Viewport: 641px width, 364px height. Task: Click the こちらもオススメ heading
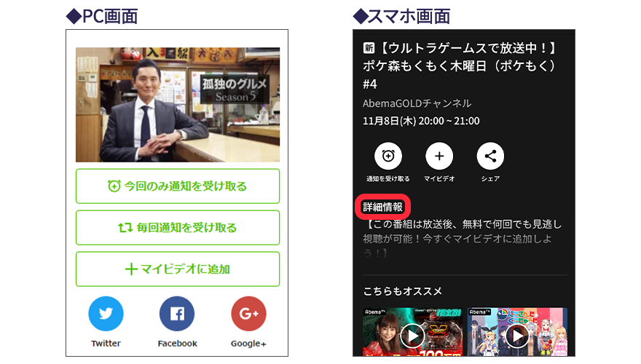coord(403,291)
